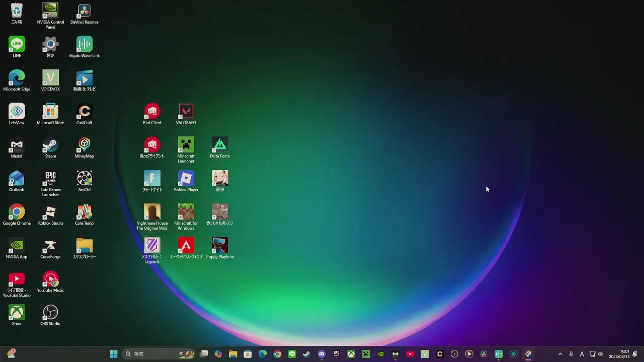
Task: Expand the hidden system tray icons chevron
Action: [560, 354]
